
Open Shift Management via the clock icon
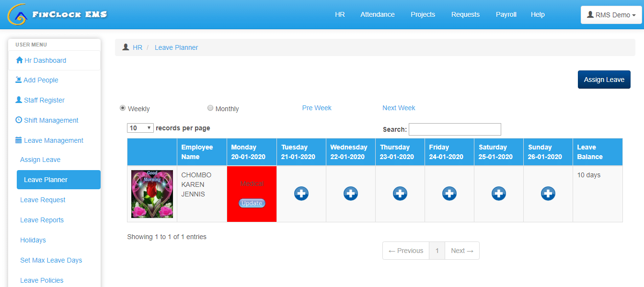pyautogui.click(x=18, y=120)
